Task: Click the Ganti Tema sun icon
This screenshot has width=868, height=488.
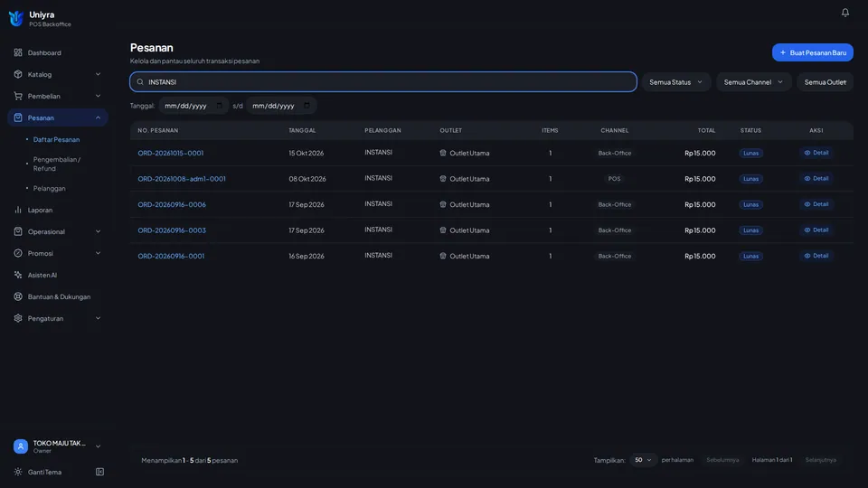Action: 18,472
